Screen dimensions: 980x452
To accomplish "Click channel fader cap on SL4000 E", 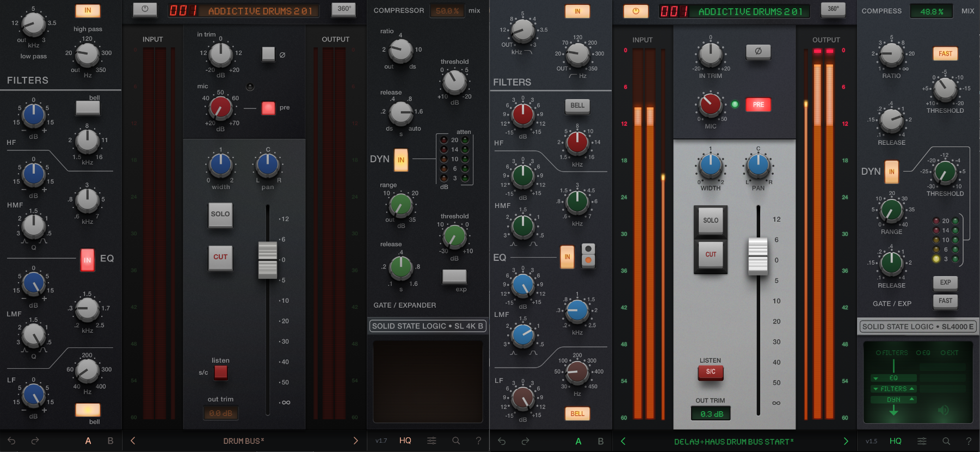I will (758, 255).
